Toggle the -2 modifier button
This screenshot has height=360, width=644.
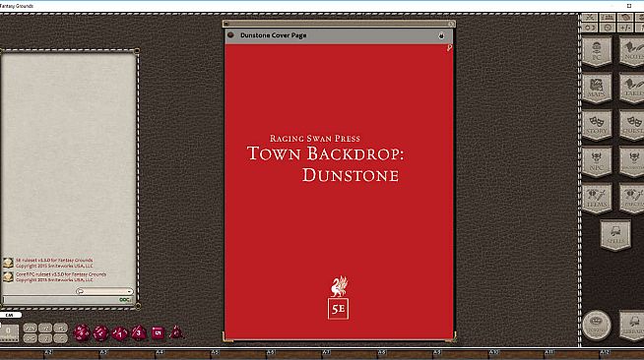[45, 338]
